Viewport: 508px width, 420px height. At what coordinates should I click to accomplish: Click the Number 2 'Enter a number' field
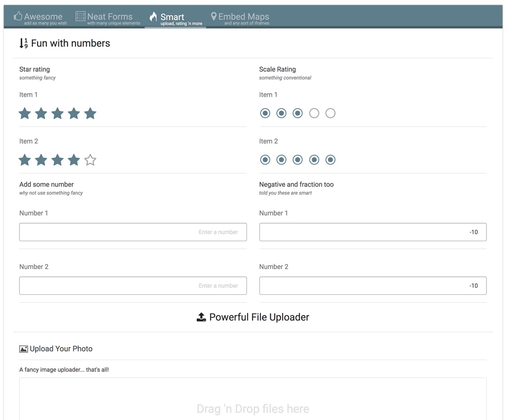coord(133,286)
